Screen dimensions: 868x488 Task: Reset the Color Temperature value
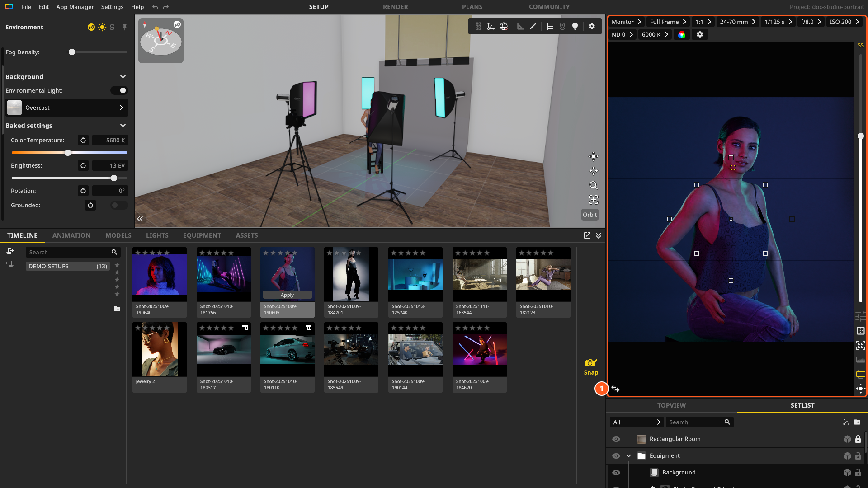tap(83, 141)
